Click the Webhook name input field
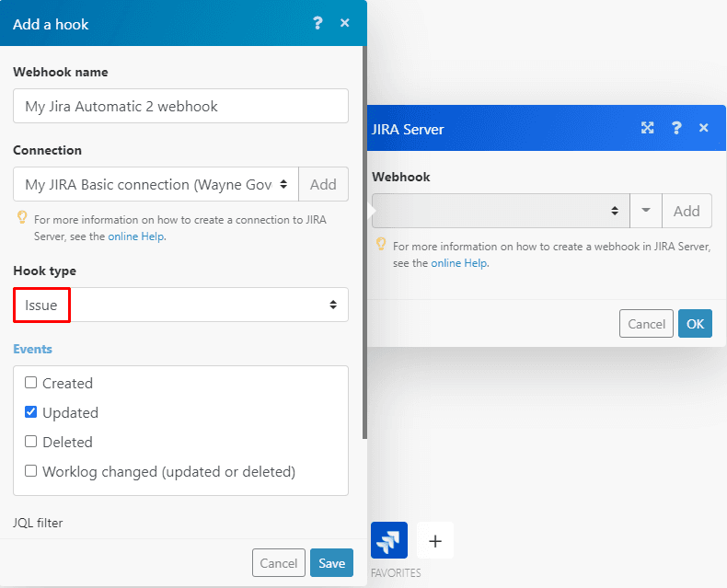The width and height of the screenshot is (727, 588). 180,106
